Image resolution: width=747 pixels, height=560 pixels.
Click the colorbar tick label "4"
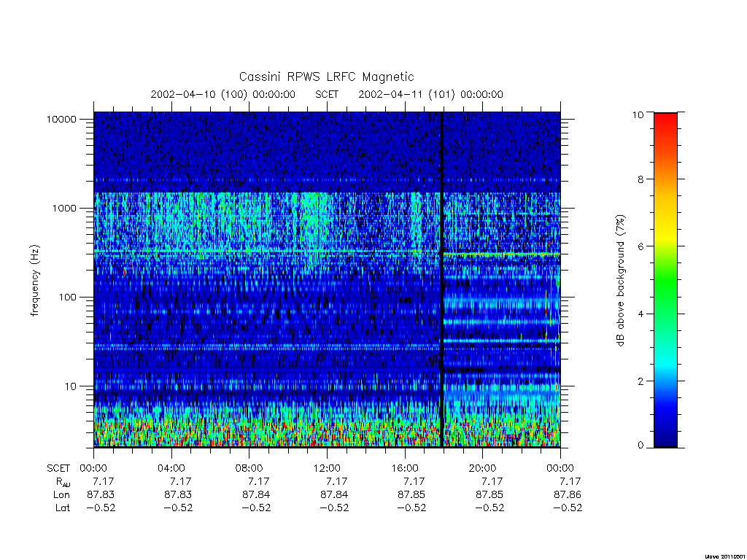pyautogui.click(x=640, y=314)
